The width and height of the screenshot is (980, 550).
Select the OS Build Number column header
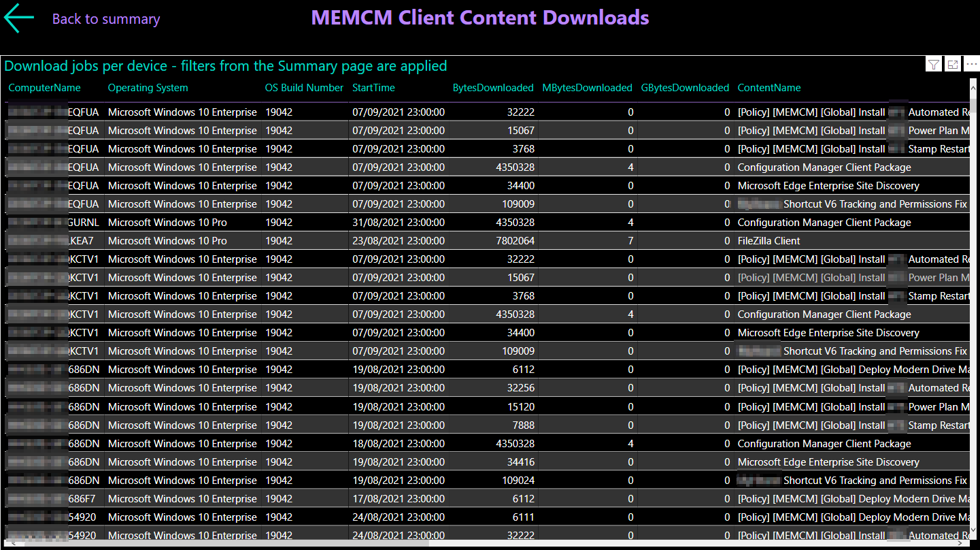point(304,88)
